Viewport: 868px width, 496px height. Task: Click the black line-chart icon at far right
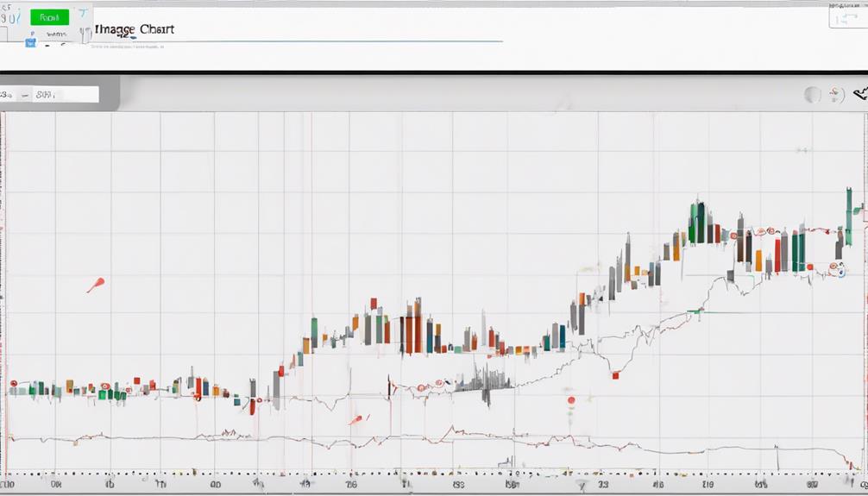click(x=861, y=95)
